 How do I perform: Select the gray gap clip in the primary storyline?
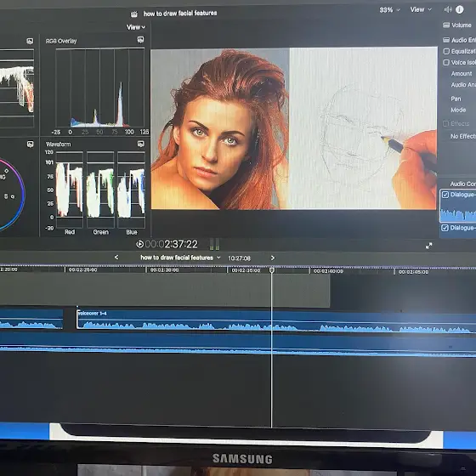pos(165,290)
